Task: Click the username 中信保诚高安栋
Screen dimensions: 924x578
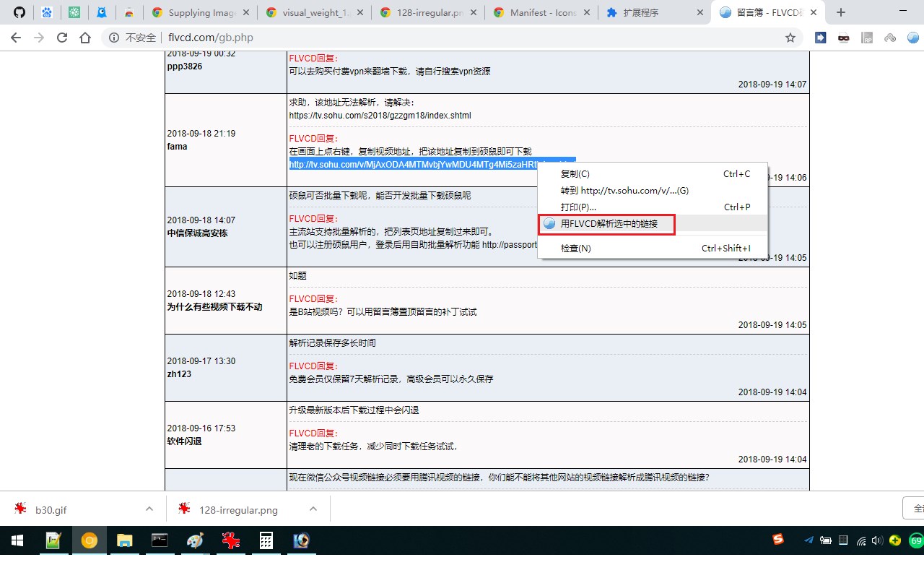Action: click(197, 233)
